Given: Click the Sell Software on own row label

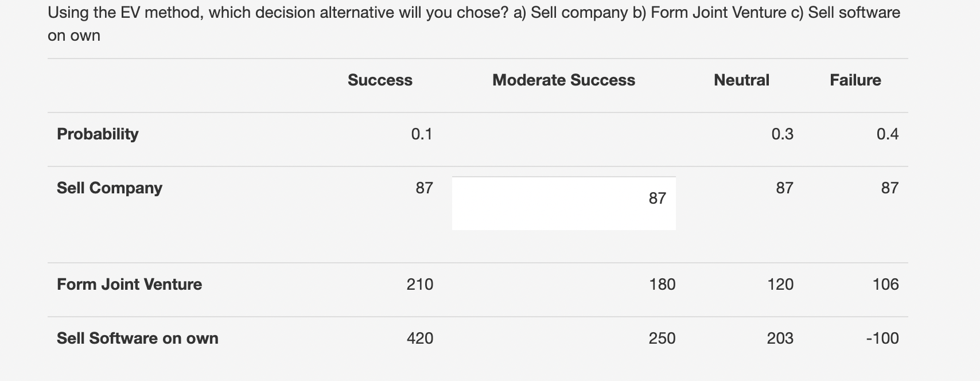Looking at the screenshot, I should (137, 338).
